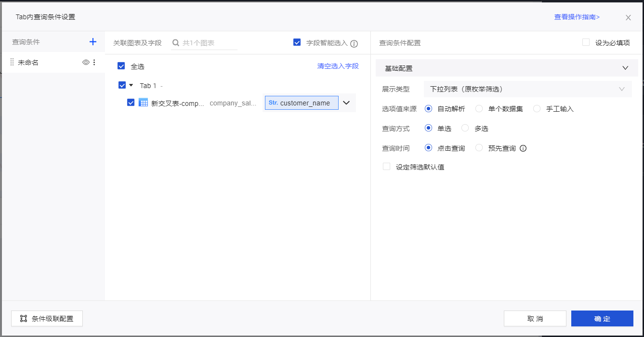Expand the customer_name field dropdown arrow
The width and height of the screenshot is (644, 337).
346,103
